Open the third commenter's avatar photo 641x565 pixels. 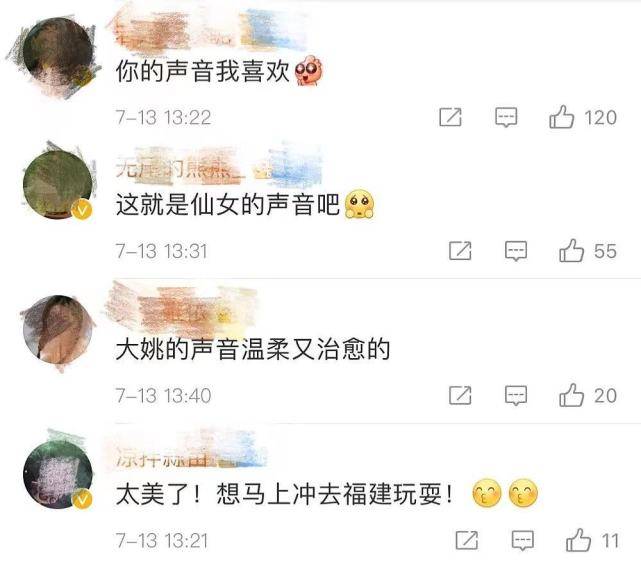tap(58, 330)
